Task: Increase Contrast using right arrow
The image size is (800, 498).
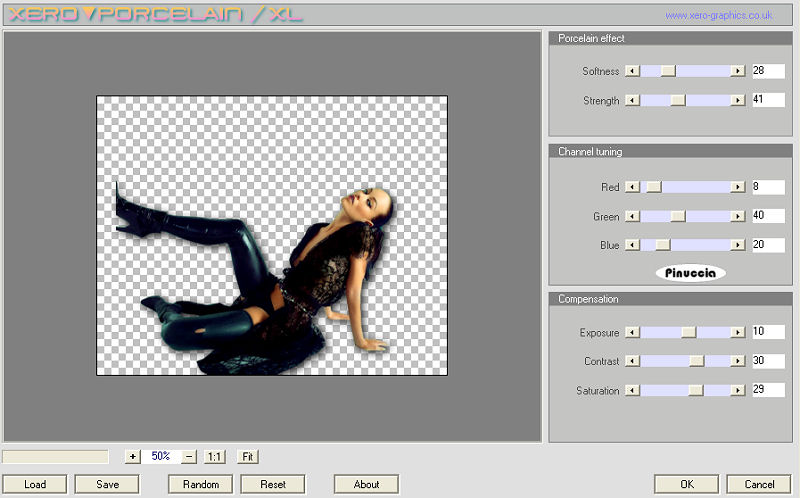Action: pos(738,362)
